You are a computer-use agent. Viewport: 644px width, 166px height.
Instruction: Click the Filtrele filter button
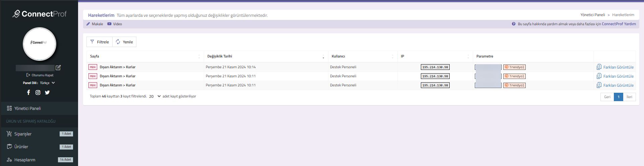click(x=100, y=42)
